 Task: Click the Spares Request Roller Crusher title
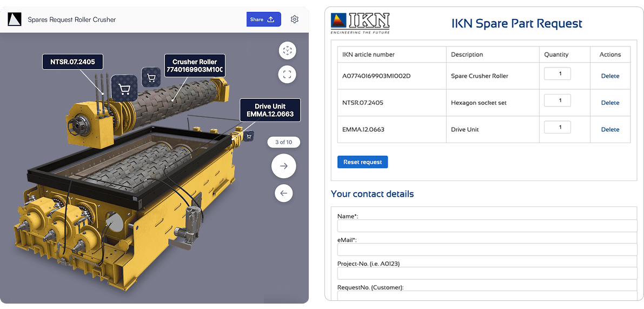(71, 19)
